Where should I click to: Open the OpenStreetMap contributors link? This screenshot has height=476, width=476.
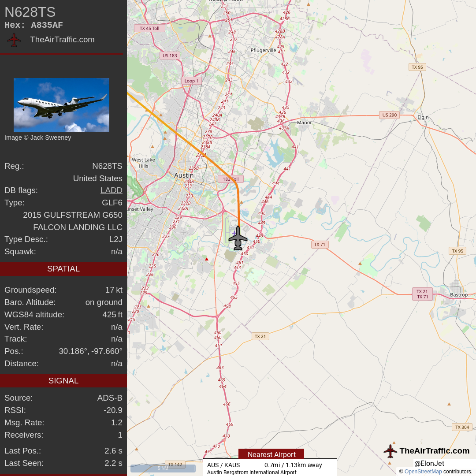click(x=423, y=472)
